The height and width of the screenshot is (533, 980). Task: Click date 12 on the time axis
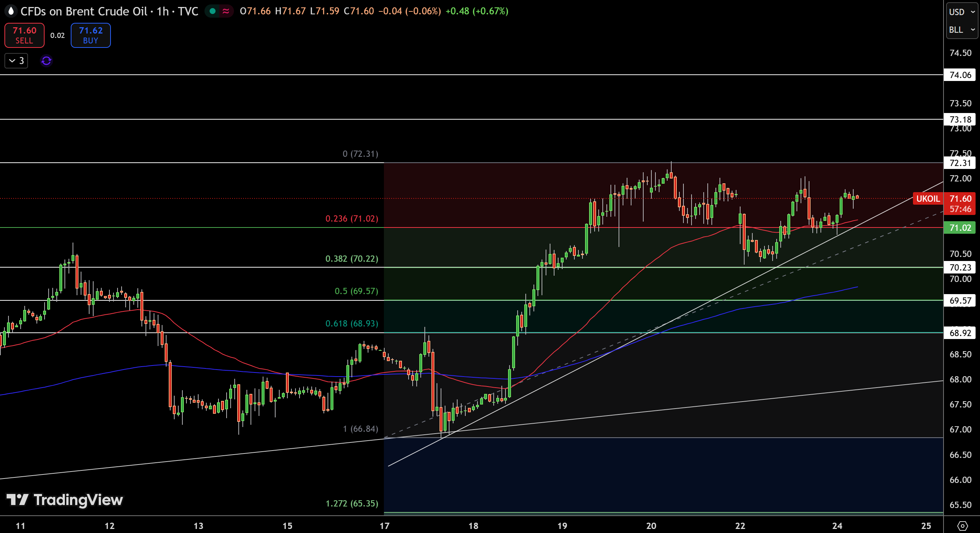(x=109, y=526)
